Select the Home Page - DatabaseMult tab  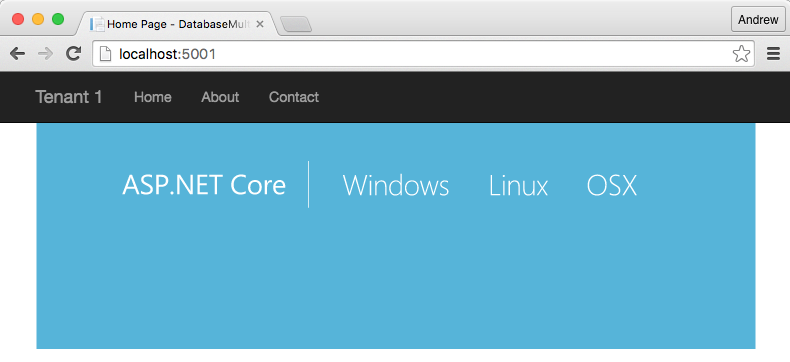click(x=176, y=24)
